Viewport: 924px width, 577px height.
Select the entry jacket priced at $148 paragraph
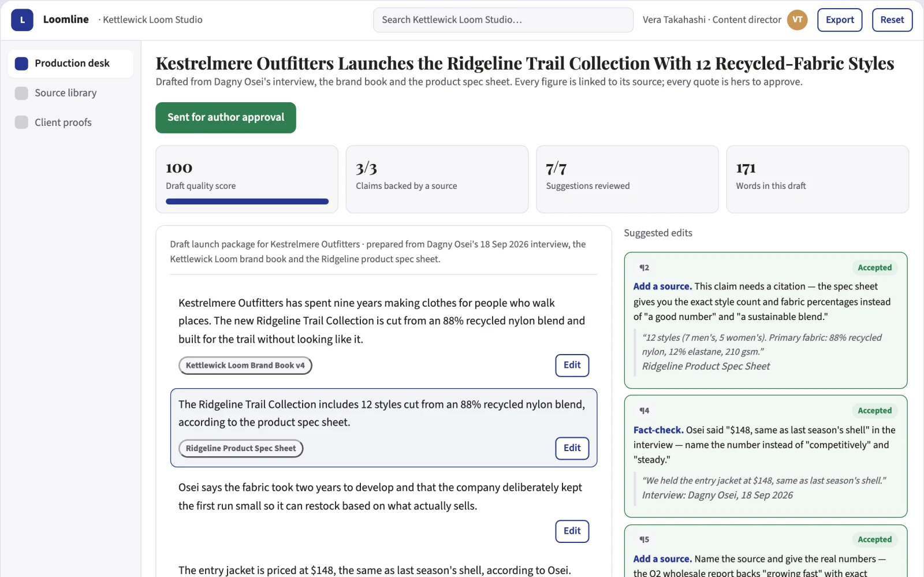pyautogui.click(x=375, y=570)
